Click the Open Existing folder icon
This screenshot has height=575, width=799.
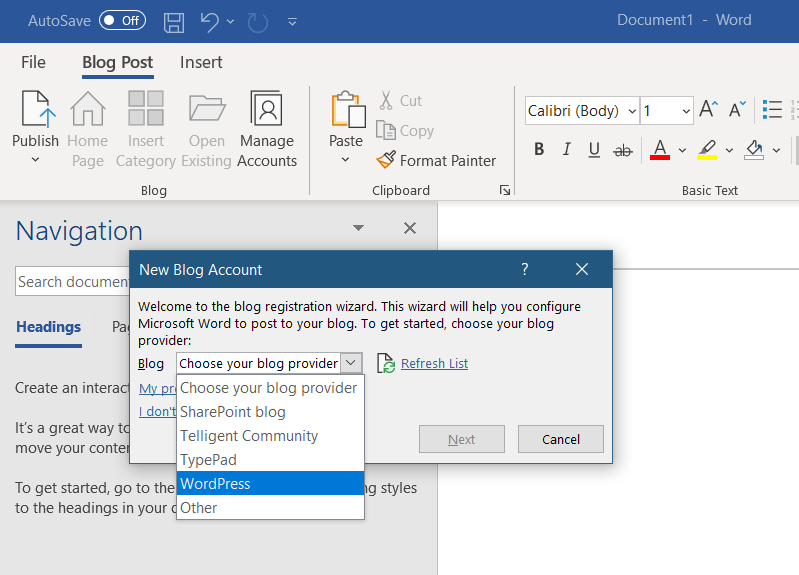[206, 108]
